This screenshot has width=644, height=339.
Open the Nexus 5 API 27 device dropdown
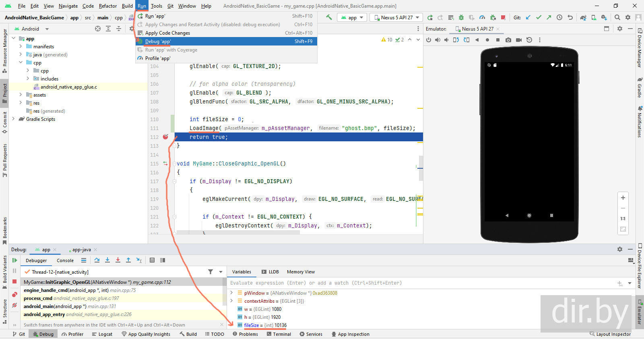tap(396, 17)
